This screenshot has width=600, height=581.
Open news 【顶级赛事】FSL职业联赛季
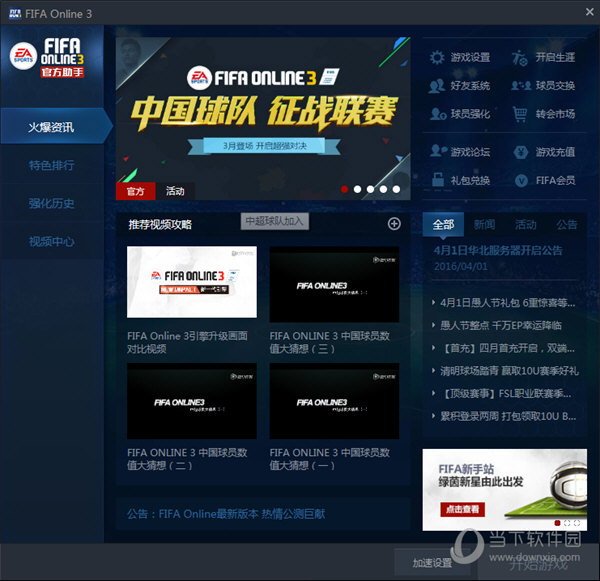tap(506, 393)
